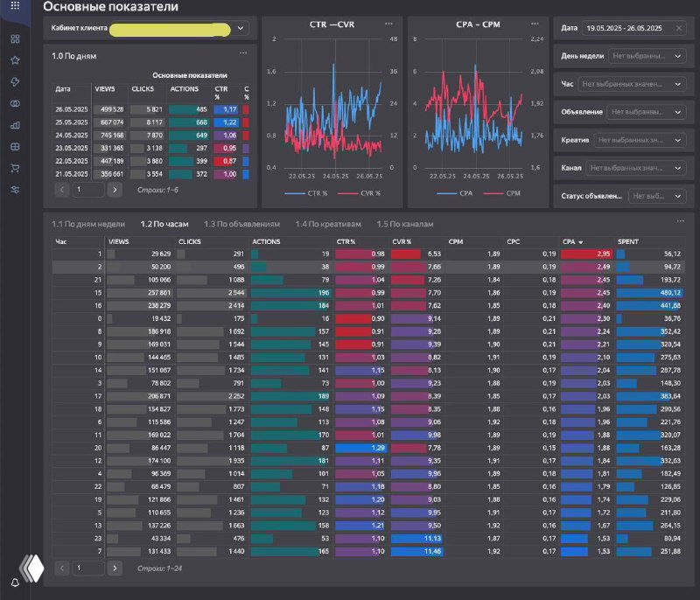Click the bar chart icon in sidebar
Image resolution: width=700 pixels, height=600 pixels.
click(15, 125)
